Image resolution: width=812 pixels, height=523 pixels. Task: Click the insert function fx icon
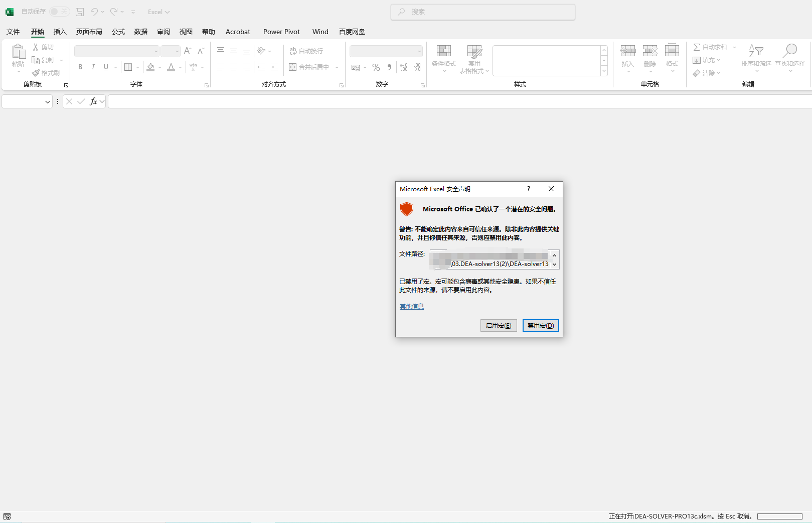point(93,101)
